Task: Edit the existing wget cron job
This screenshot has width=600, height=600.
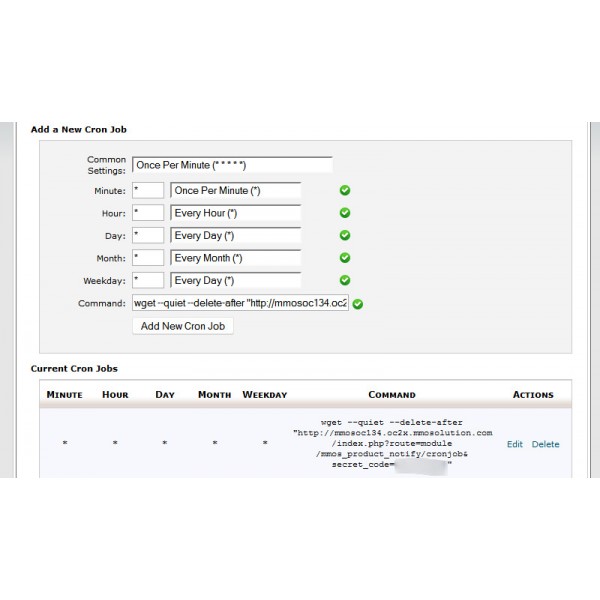Action: point(515,444)
